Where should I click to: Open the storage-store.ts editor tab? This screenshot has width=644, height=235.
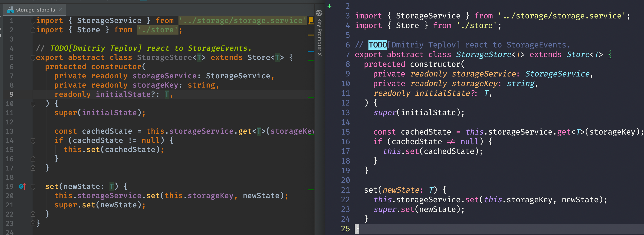[35, 10]
